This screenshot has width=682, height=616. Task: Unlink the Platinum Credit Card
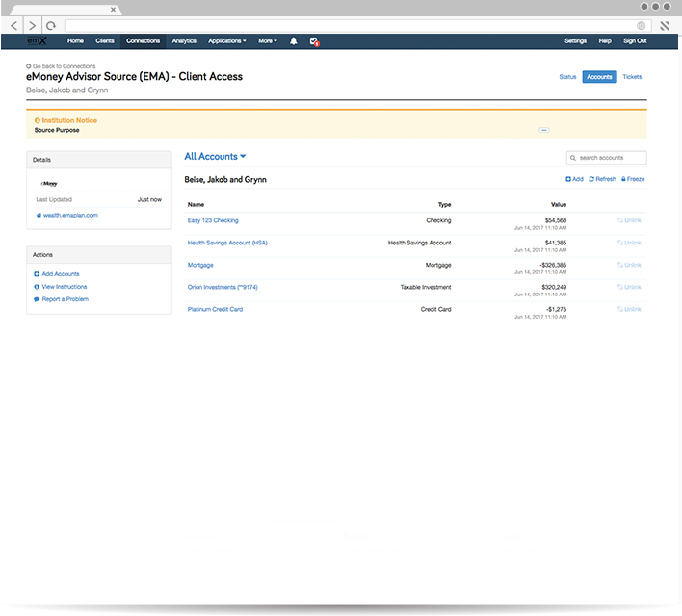pos(629,309)
